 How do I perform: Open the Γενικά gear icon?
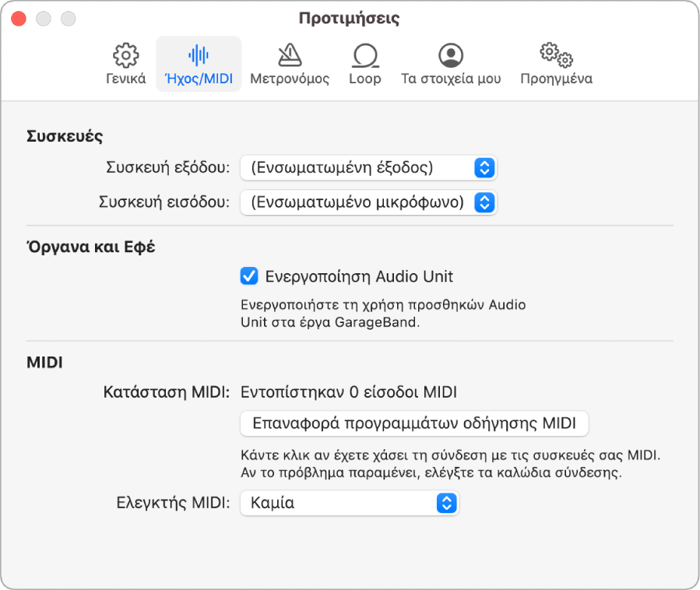(x=126, y=55)
